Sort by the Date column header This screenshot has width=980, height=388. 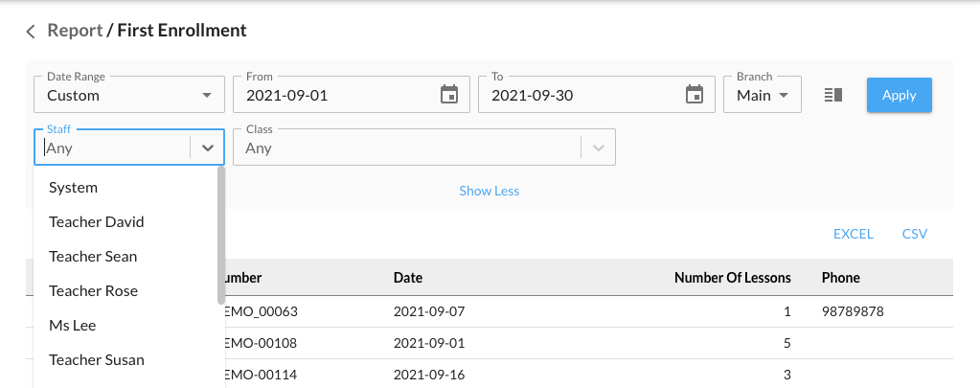tap(407, 278)
